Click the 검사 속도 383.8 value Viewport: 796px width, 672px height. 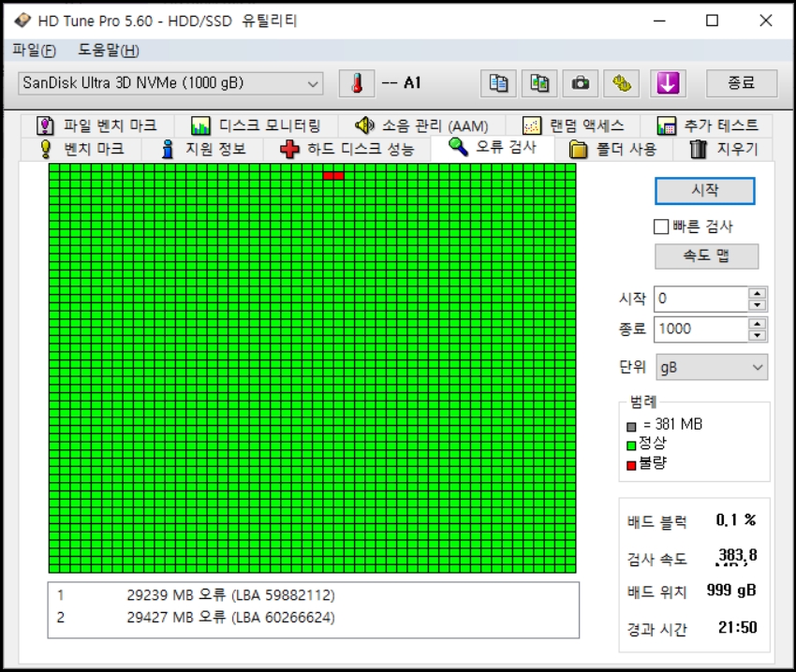pos(737,556)
